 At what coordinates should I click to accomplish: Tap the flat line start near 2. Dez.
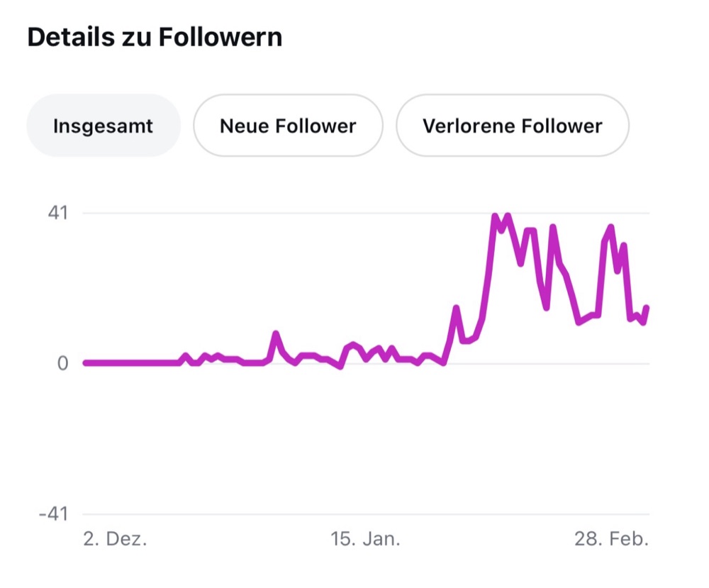tap(86, 362)
